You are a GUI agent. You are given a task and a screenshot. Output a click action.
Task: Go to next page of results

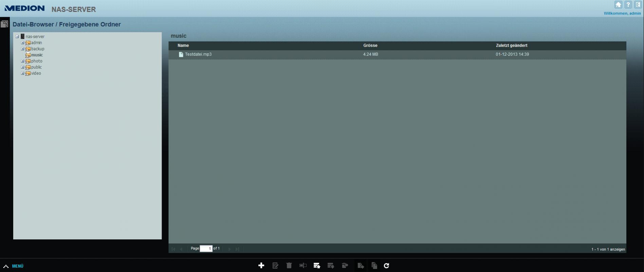pos(229,249)
